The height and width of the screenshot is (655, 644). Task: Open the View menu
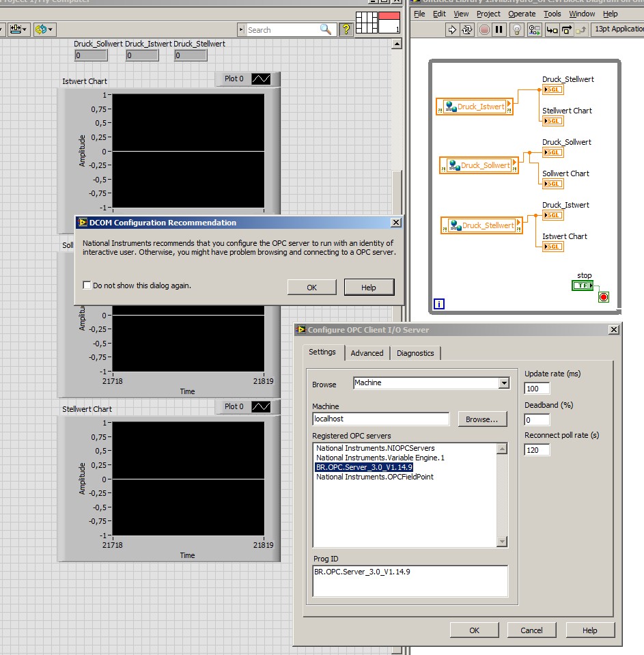[461, 14]
